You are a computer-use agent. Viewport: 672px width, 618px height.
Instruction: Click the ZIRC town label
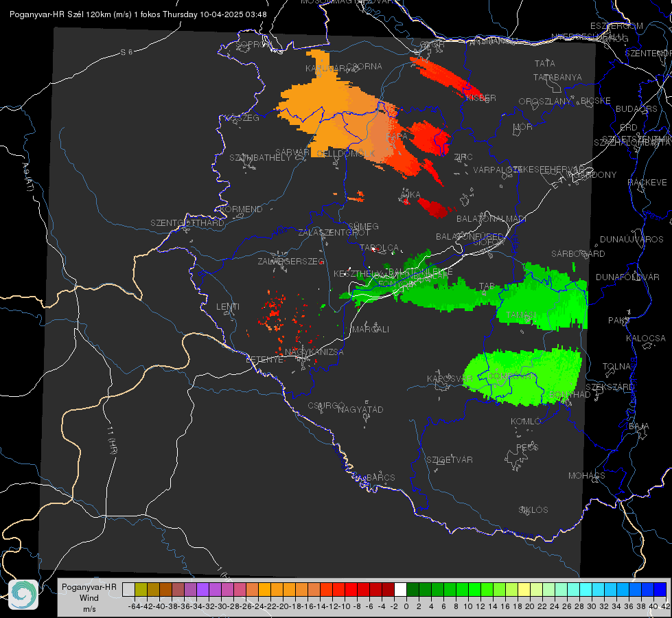point(463,157)
